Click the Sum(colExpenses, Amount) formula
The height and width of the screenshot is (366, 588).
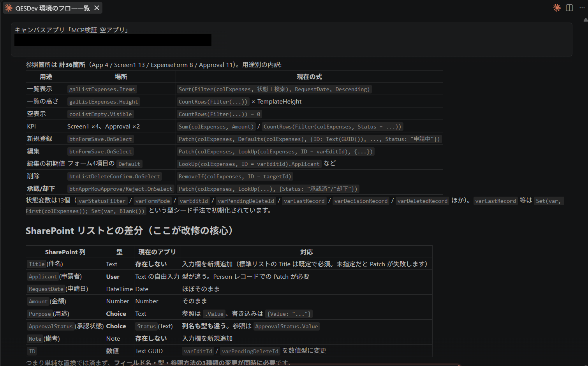[216, 127]
